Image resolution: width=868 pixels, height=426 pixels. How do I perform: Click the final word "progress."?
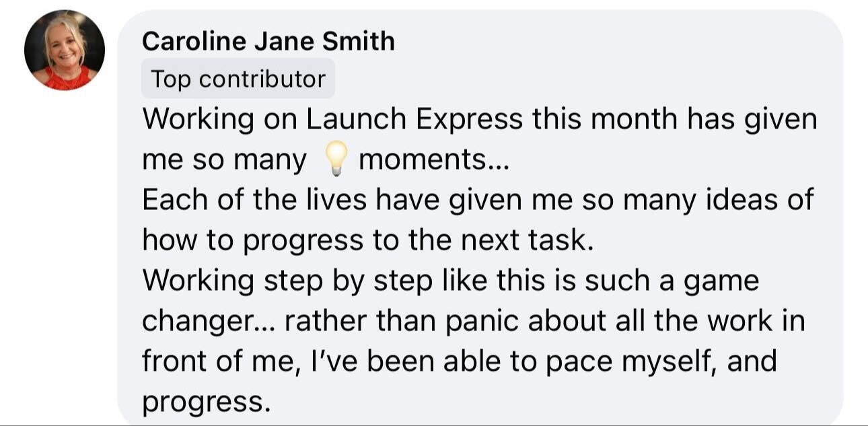(207, 403)
